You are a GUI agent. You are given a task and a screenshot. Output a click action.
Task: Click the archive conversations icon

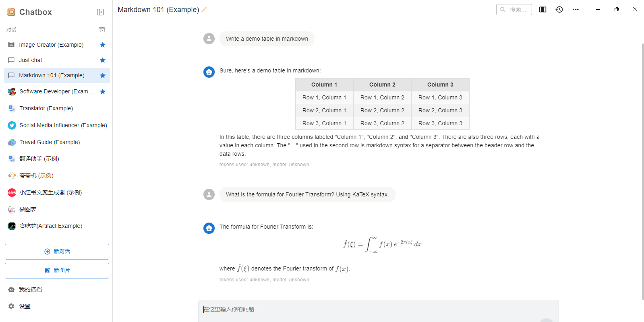(x=102, y=30)
